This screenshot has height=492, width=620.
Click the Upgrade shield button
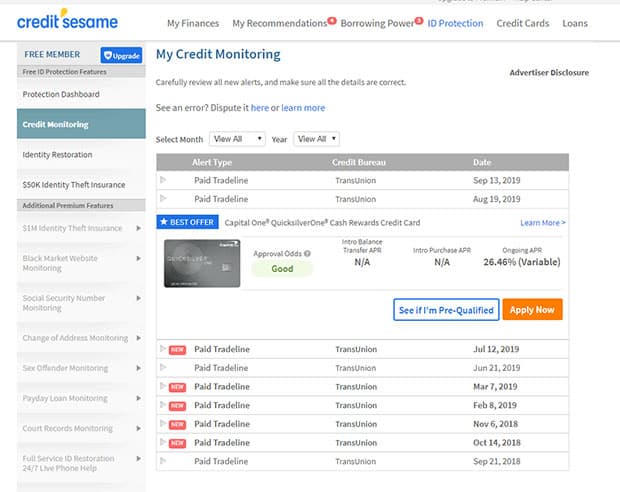tap(121, 55)
